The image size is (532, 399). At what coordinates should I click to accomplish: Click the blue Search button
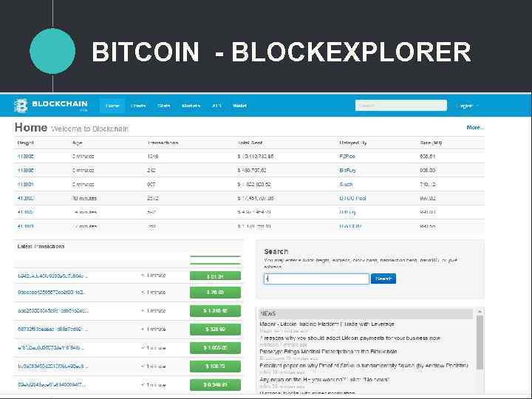coord(383,279)
